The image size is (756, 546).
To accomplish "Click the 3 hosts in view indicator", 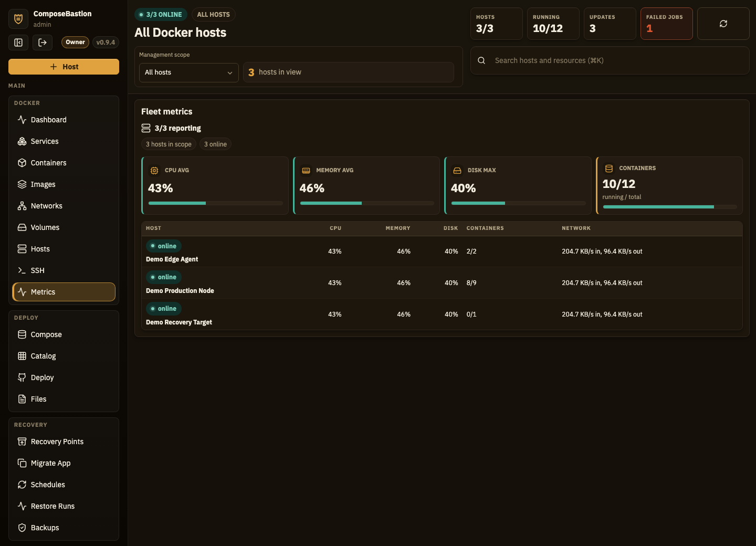I will pos(349,72).
